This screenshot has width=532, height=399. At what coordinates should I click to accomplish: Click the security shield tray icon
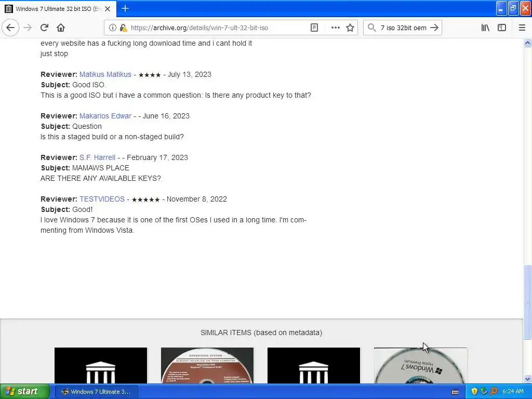474,392
